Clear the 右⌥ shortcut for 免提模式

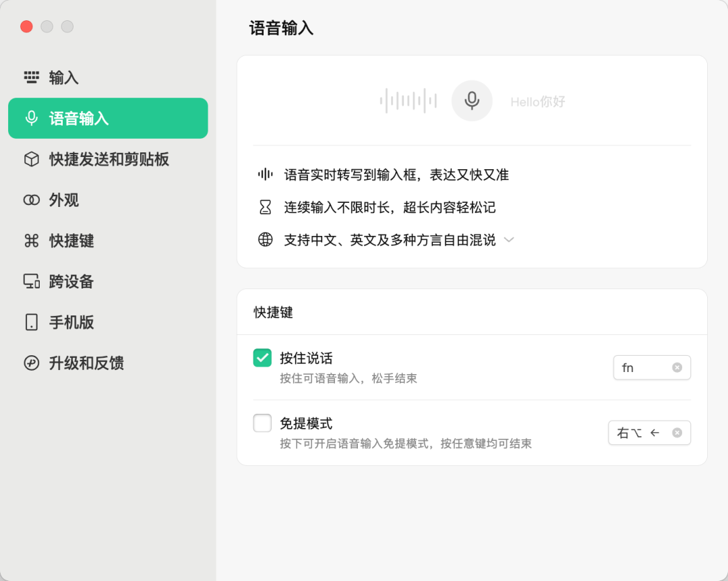(x=677, y=432)
